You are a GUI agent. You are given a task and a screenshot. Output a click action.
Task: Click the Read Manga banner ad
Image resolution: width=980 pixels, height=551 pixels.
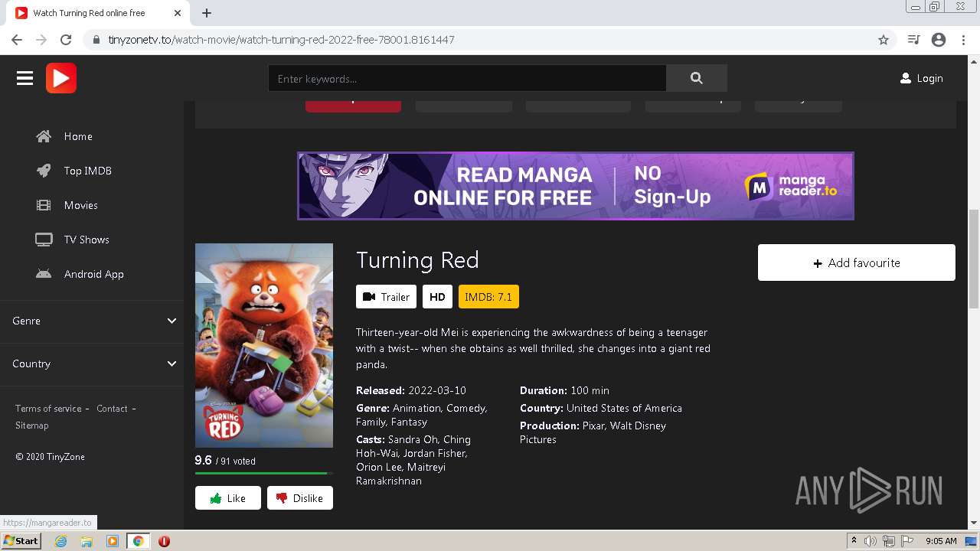576,186
